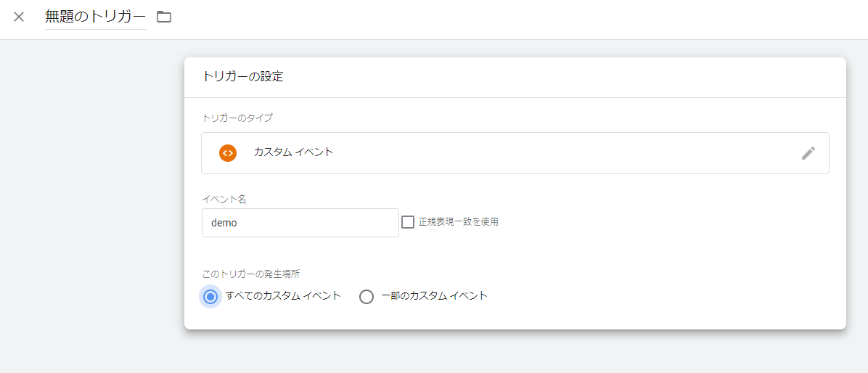Click the このトリガーの発生場所 label

(251, 274)
